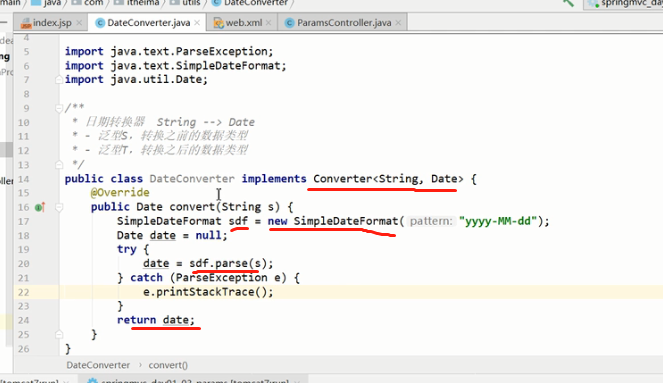Close the index.jsp tab
This screenshot has width=663, height=383.
[79, 23]
